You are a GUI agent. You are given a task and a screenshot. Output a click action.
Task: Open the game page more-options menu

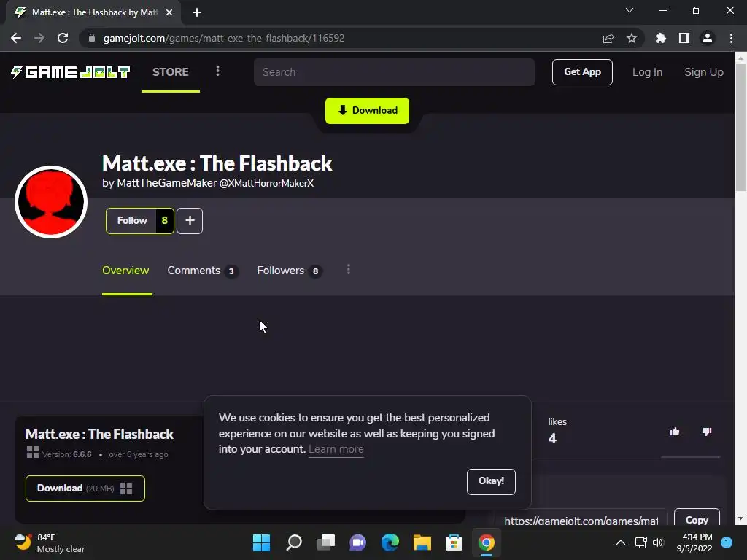pyautogui.click(x=349, y=270)
